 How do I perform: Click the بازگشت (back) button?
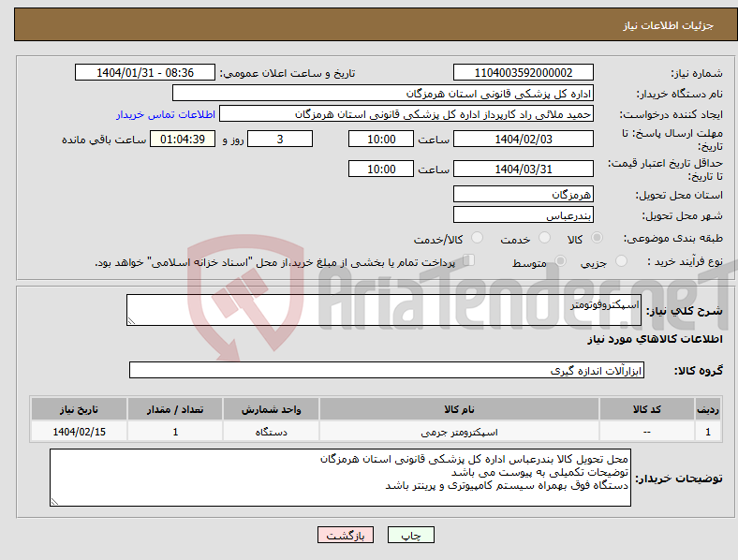(x=346, y=535)
